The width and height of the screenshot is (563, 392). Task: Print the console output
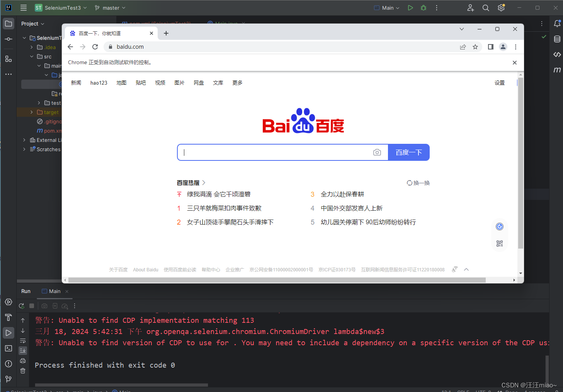(x=23, y=361)
